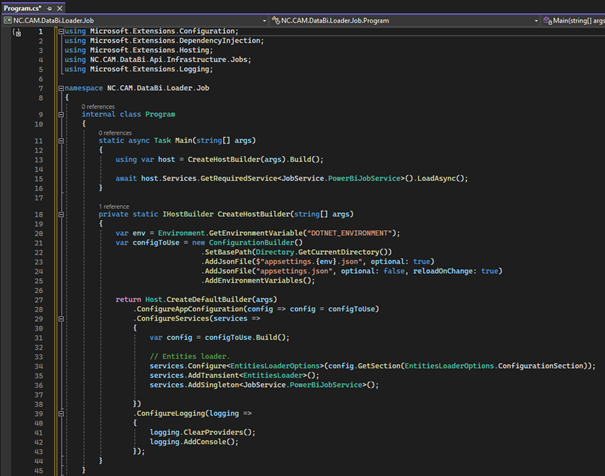Select the Program.cs document tab

click(21, 8)
